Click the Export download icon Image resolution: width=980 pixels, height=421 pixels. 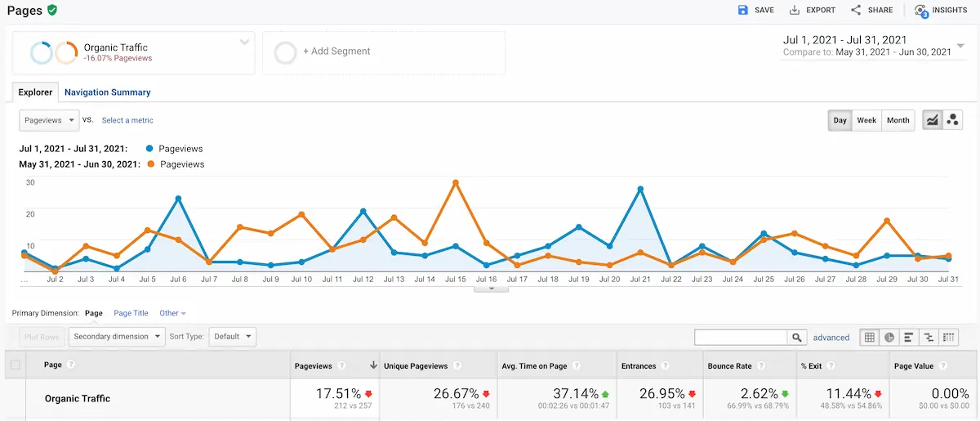(x=795, y=10)
